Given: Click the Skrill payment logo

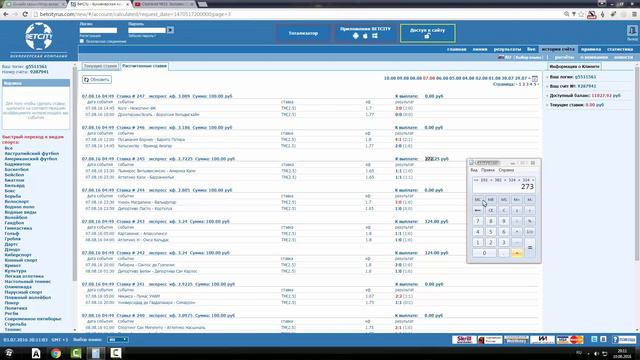Looking at the screenshot, I should (x=464, y=340).
